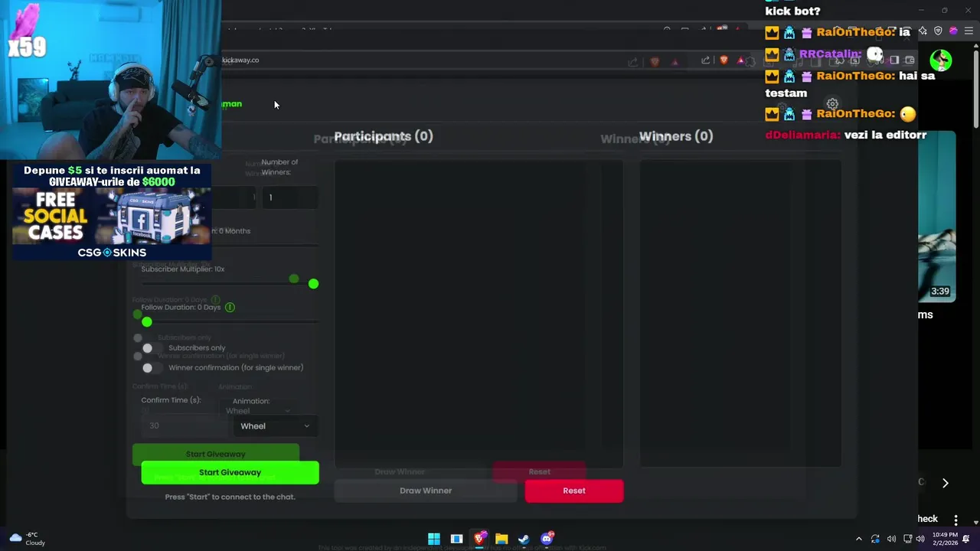The width and height of the screenshot is (980, 551).
Task: Click the Subscriber Multiplier: 10x label
Action: [183, 269]
